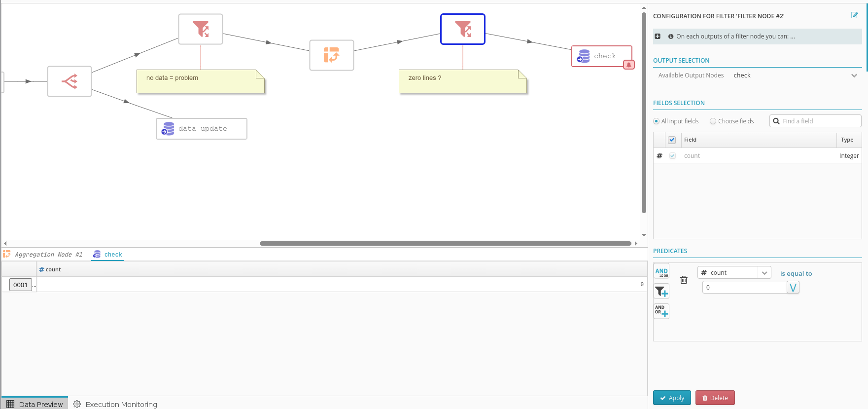
Task: Click the canvas vertical scrollbar
Action: coord(644,112)
